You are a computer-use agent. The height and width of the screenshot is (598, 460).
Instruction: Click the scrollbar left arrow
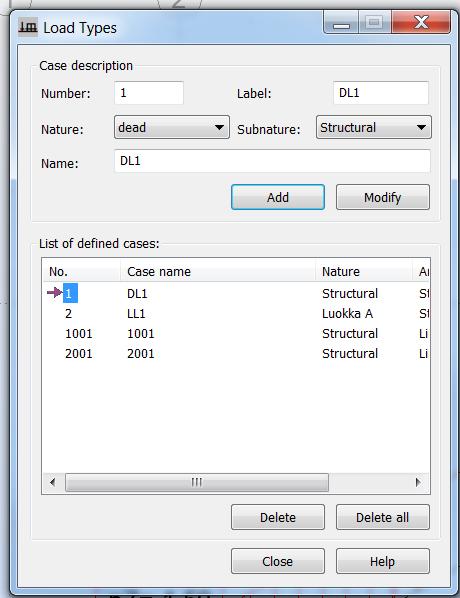tap(53, 482)
